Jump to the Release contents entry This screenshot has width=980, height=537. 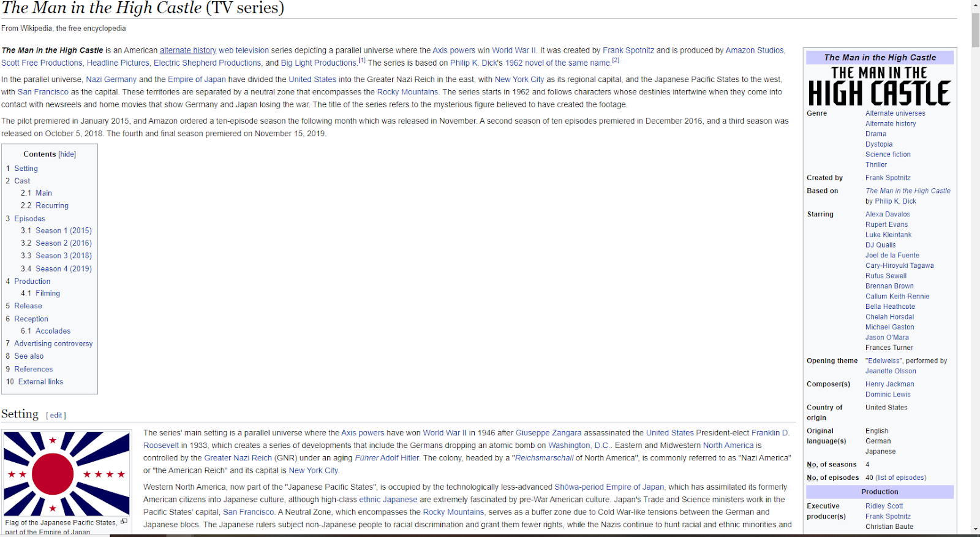point(28,306)
